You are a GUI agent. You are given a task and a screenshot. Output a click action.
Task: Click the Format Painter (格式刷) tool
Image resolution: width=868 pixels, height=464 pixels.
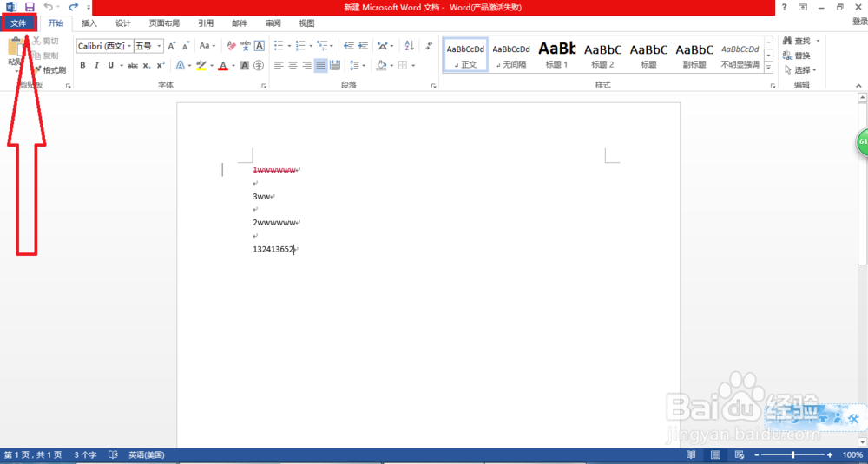tap(49, 70)
